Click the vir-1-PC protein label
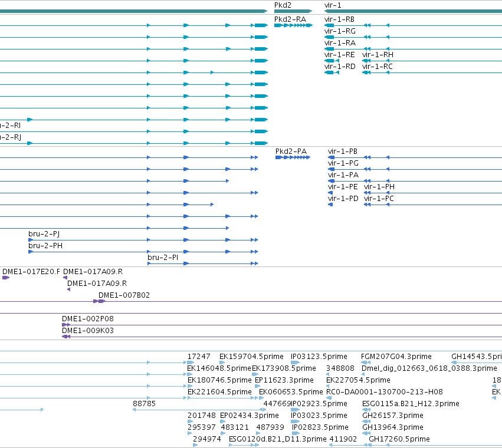This screenshot has width=502, height=448. [379, 199]
